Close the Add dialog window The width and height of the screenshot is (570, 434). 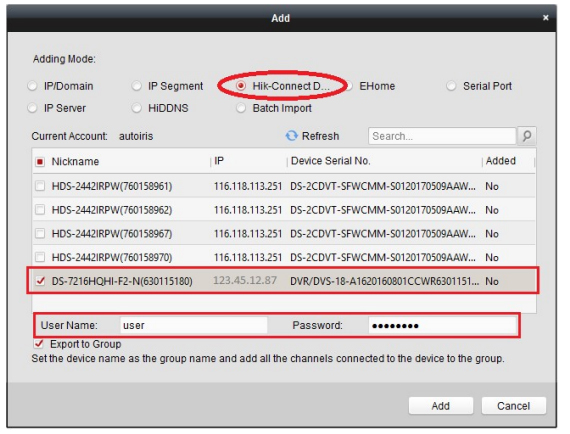coord(545,17)
